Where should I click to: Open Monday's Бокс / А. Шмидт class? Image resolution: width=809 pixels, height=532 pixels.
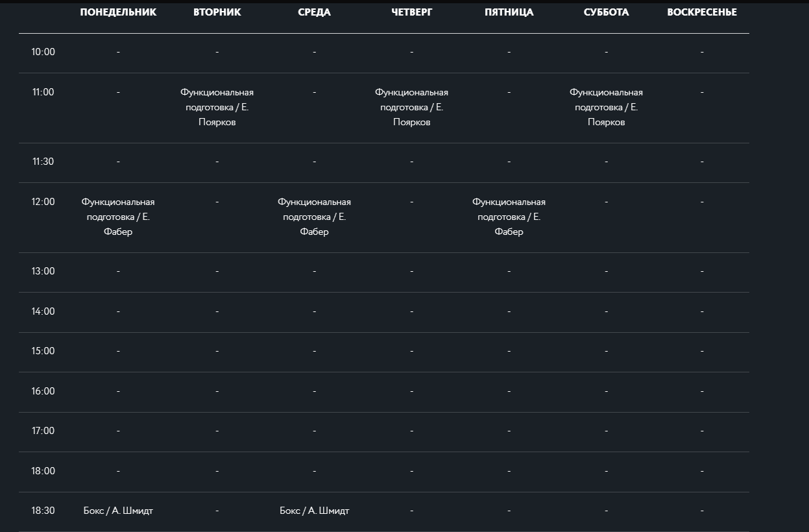click(118, 511)
